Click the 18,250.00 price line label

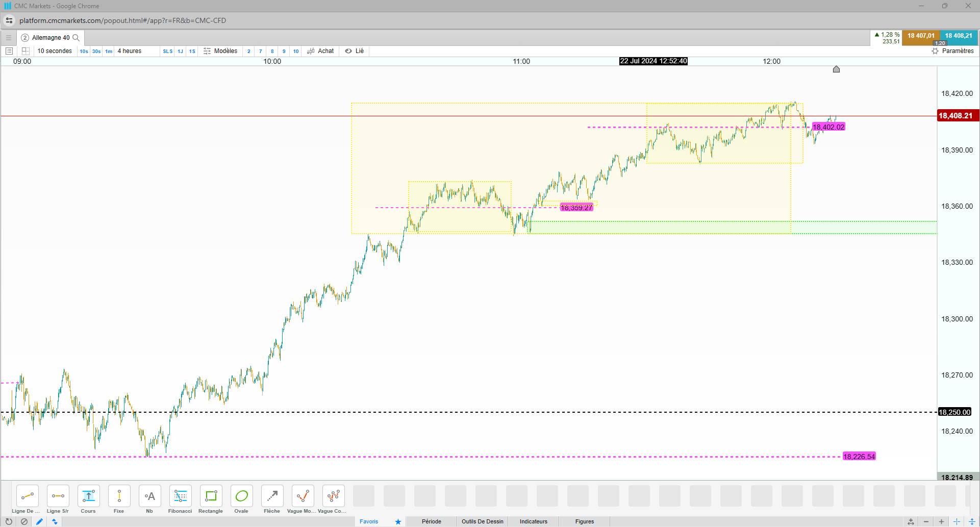954,412
